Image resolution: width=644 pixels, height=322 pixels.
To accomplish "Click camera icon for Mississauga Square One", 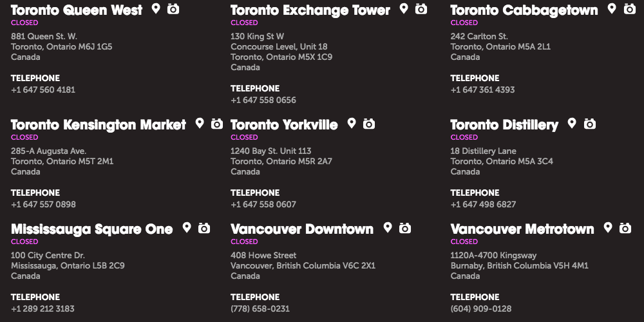I will 204,228.
